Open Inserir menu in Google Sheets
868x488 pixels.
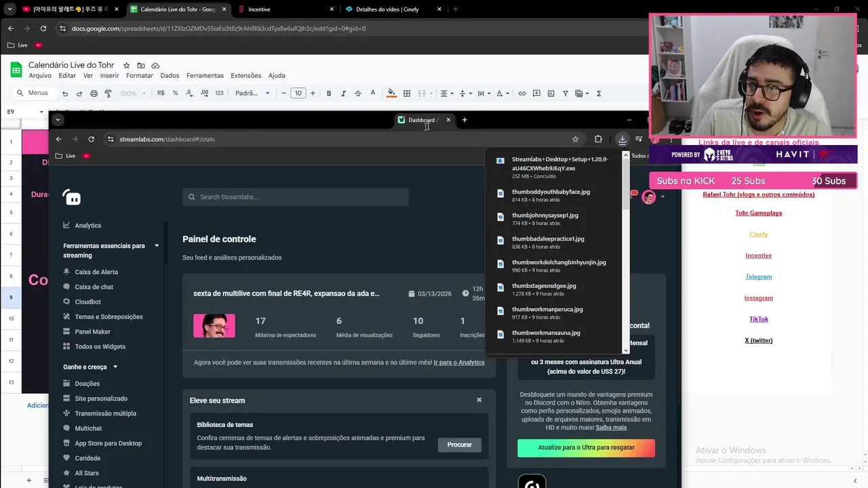click(109, 76)
